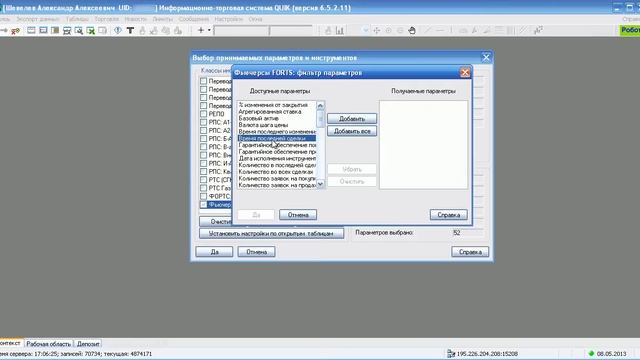Select '% изменения от закрытия' parameter
This screenshot has height=360, width=640.
coord(277,105)
